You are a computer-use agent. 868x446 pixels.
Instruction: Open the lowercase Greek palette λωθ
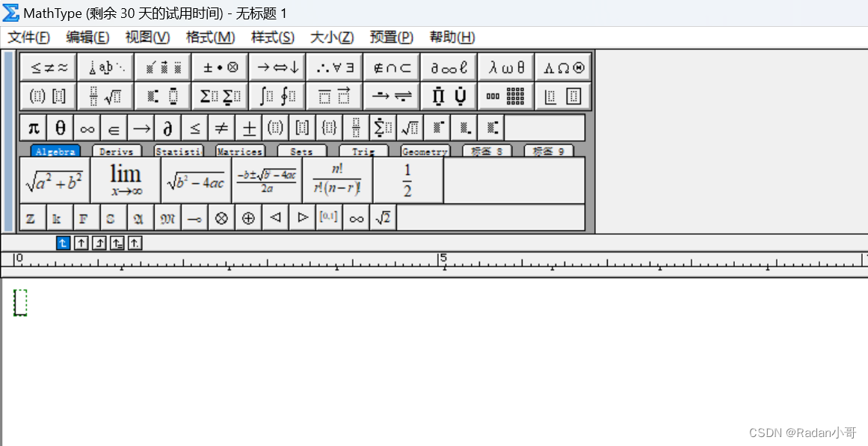click(506, 67)
